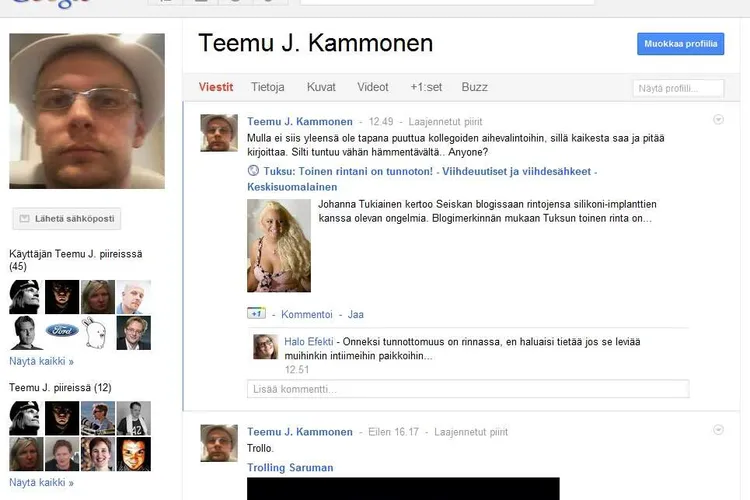The width and height of the screenshot is (750, 500).
Task: Click Näytä kaikki under the 45 circles
Action: (x=42, y=361)
